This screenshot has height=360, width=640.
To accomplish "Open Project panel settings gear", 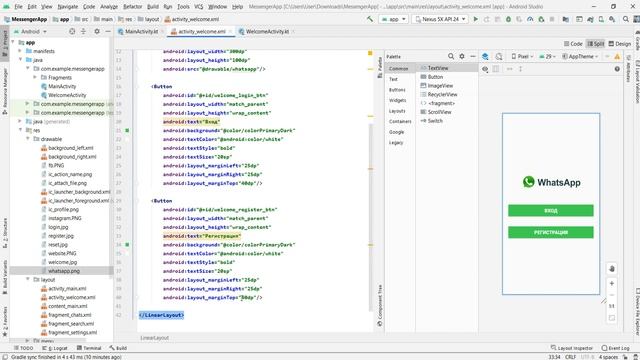I will pyautogui.click(x=97, y=31).
